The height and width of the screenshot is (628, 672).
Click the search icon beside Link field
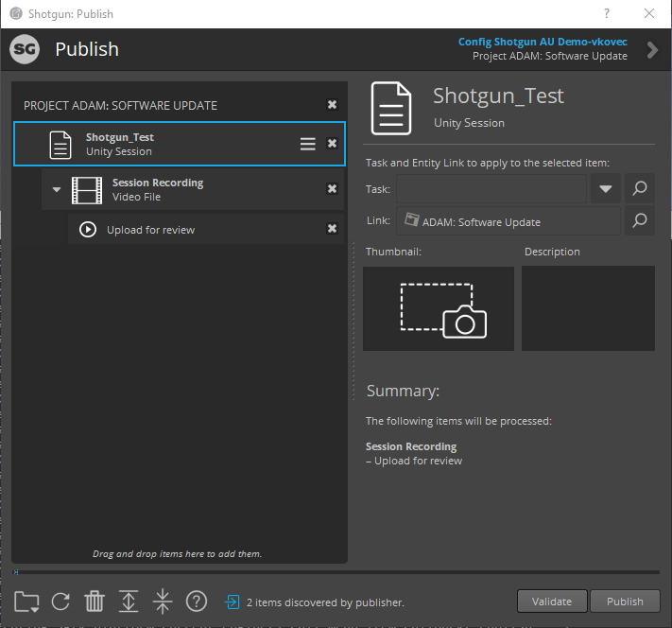point(640,220)
